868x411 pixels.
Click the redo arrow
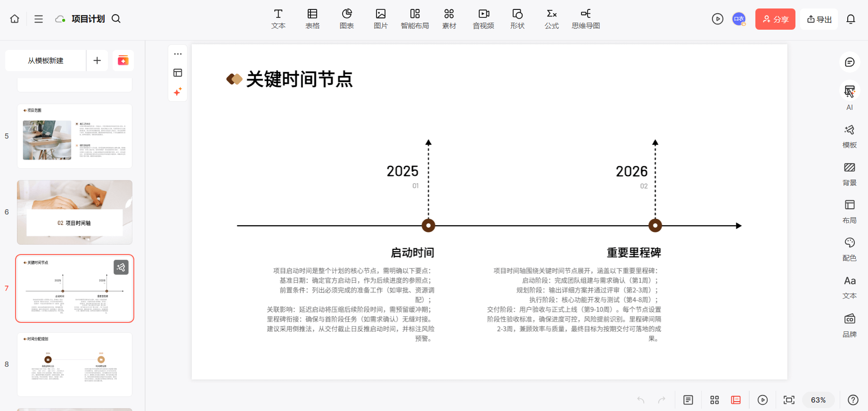point(662,400)
